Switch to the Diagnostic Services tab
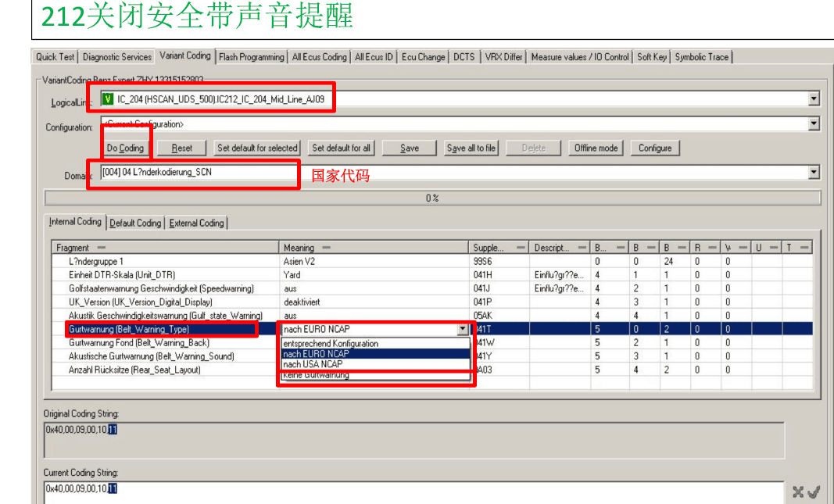Viewport: 834px width, 504px height. point(116,57)
